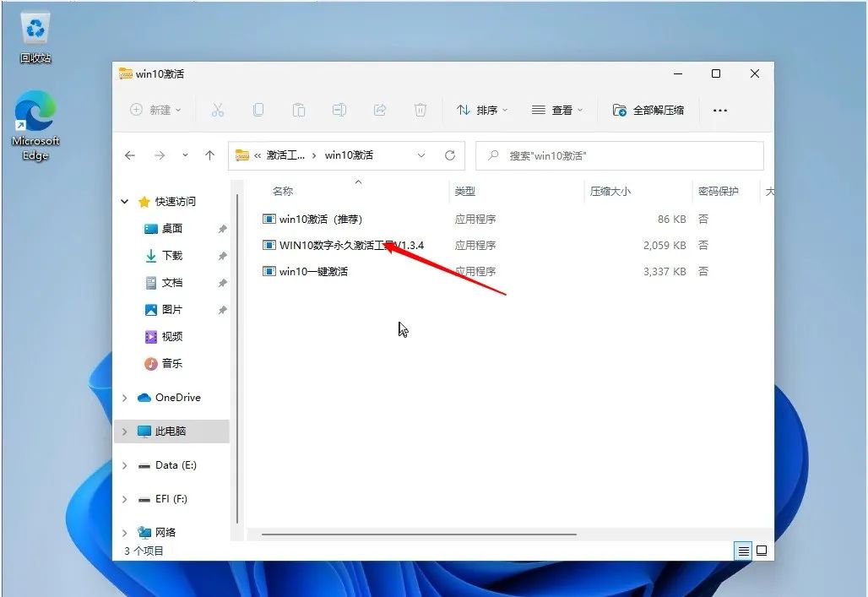Click the search box 搜索"win10激活"
This screenshot has height=597, width=868.
coord(620,155)
